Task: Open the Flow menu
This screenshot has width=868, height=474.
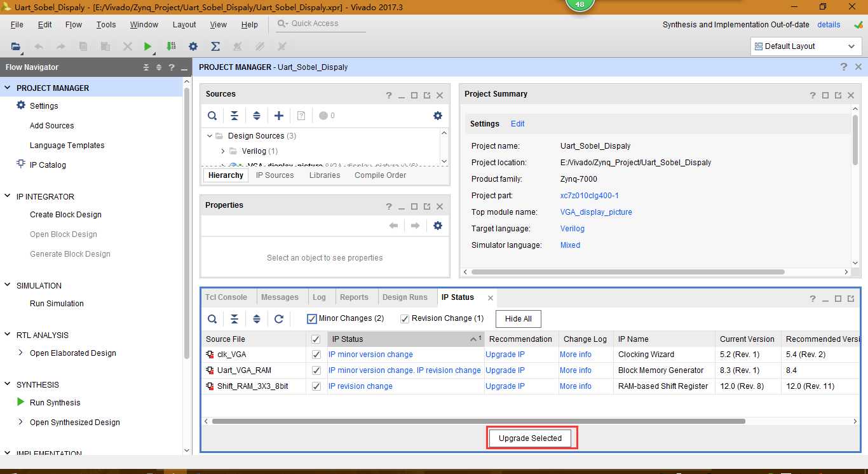Action: click(74, 25)
